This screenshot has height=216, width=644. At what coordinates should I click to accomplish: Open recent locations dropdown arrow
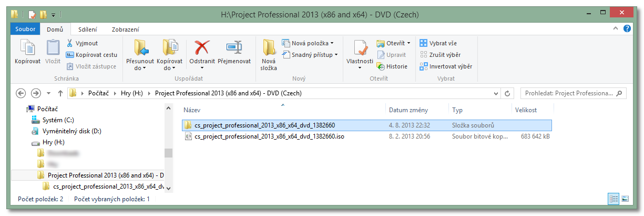pyautogui.click(x=48, y=93)
